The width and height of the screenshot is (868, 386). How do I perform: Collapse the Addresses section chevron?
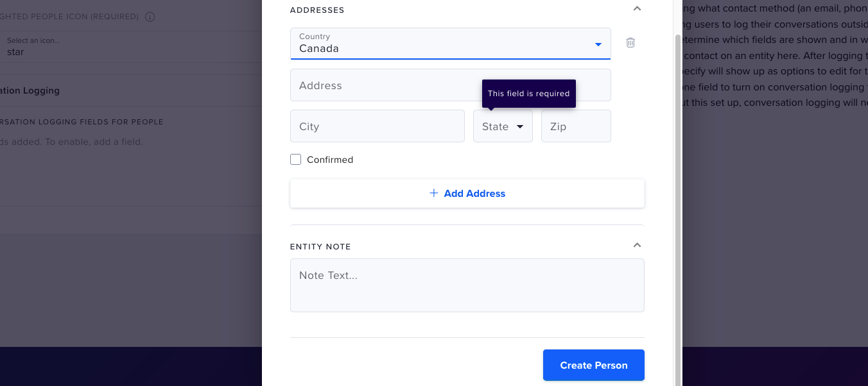tap(637, 9)
